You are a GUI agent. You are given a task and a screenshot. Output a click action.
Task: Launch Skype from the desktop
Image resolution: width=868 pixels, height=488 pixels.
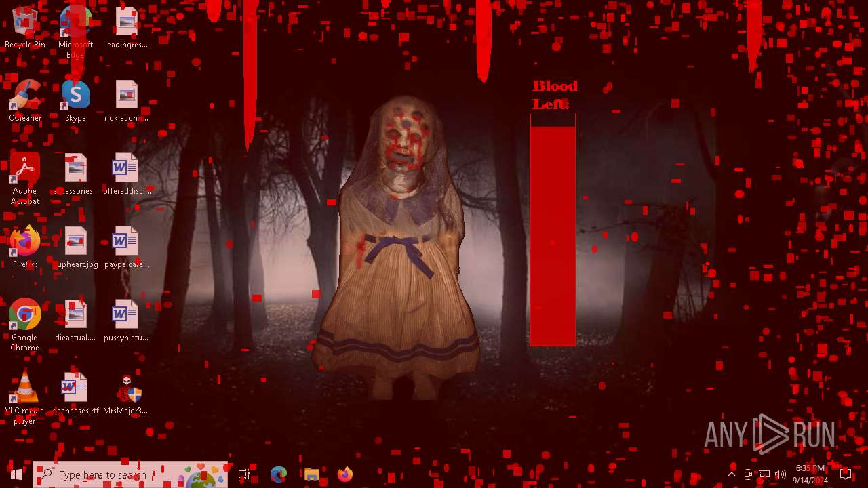[75, 102]
